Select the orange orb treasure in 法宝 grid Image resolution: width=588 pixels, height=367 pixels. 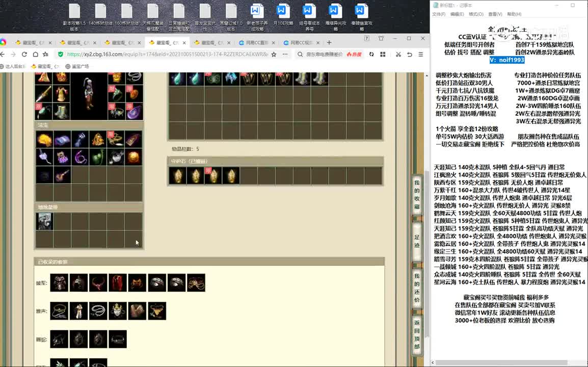coord(133,157)
